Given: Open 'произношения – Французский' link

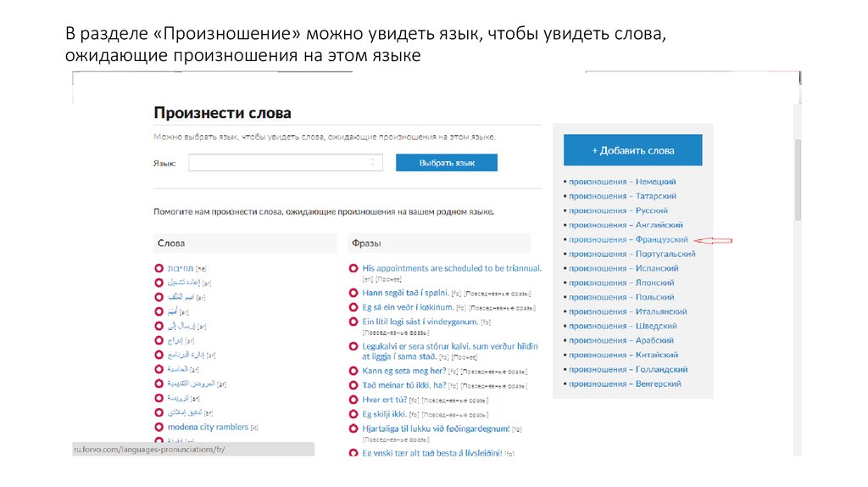Looking at the screenshot, I should [628, 239].
